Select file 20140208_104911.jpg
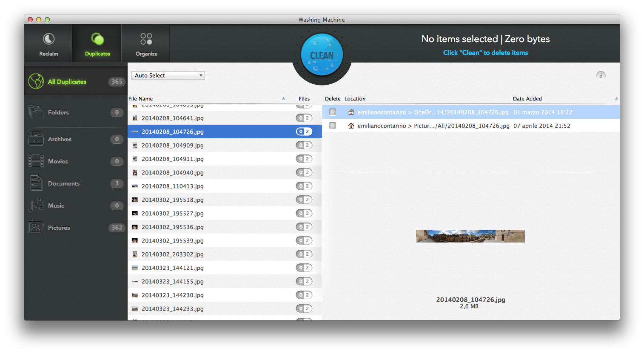Viewport: 644px width, 354px height. [225, 159]
